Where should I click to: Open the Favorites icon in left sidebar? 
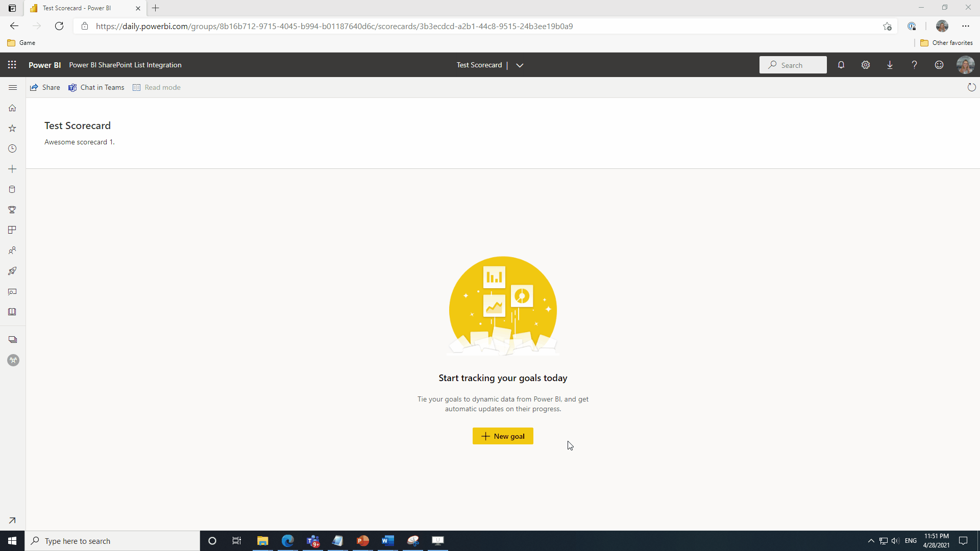tap(13, 129)
